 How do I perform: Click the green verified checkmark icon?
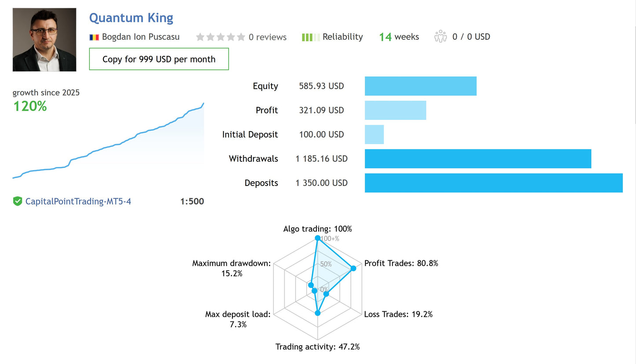coord(17,201)
